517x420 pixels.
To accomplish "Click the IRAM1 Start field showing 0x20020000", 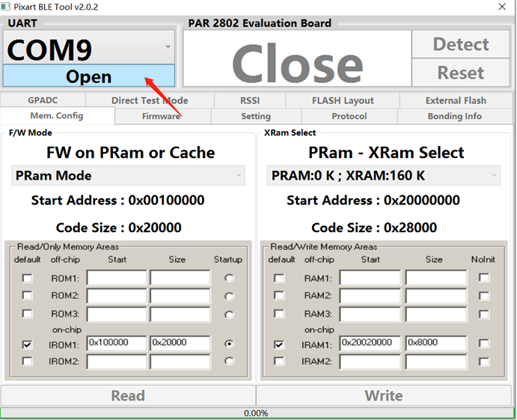I will point(370,343).
